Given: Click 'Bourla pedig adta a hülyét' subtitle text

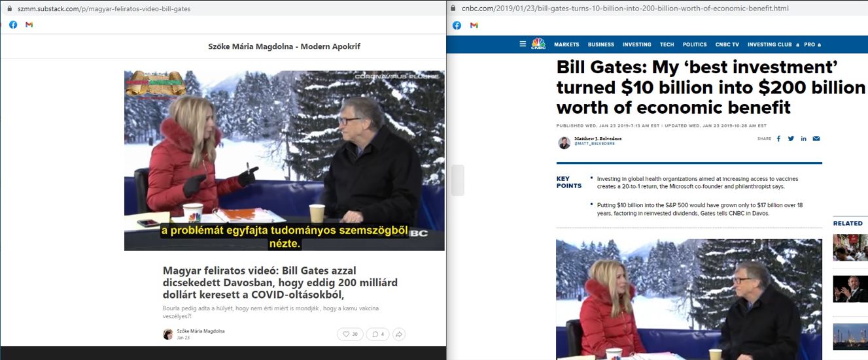Looking at the screenshot, I should [271, 312].
